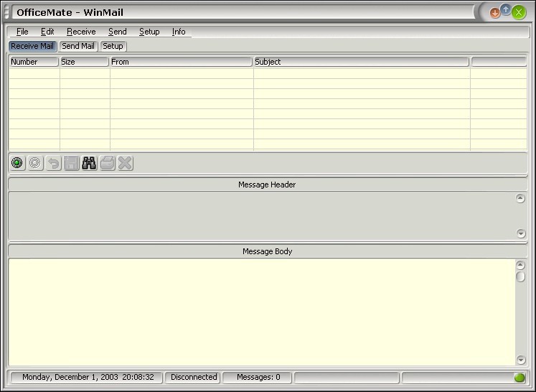536x392 pixels.
Task: Click the Message Header scroll up arrow
Action: (x=520, y=198)
